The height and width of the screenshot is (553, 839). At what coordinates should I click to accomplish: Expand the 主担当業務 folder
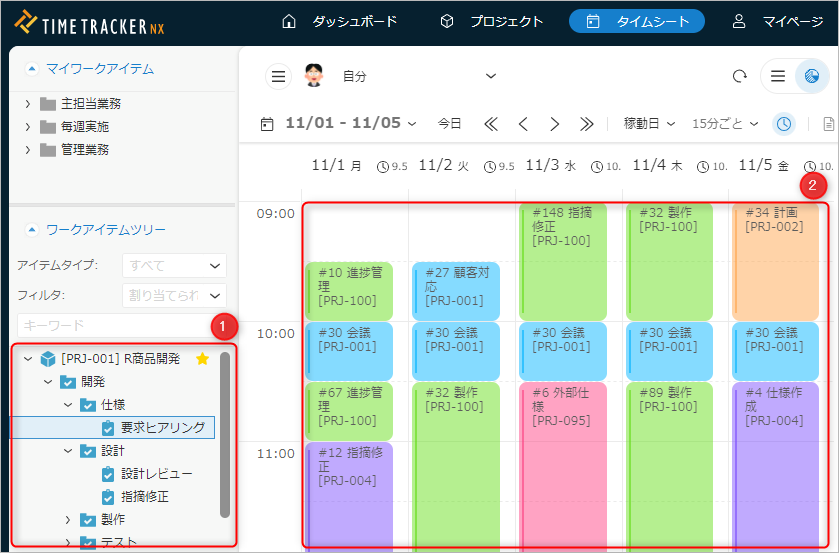click(28, 103)
